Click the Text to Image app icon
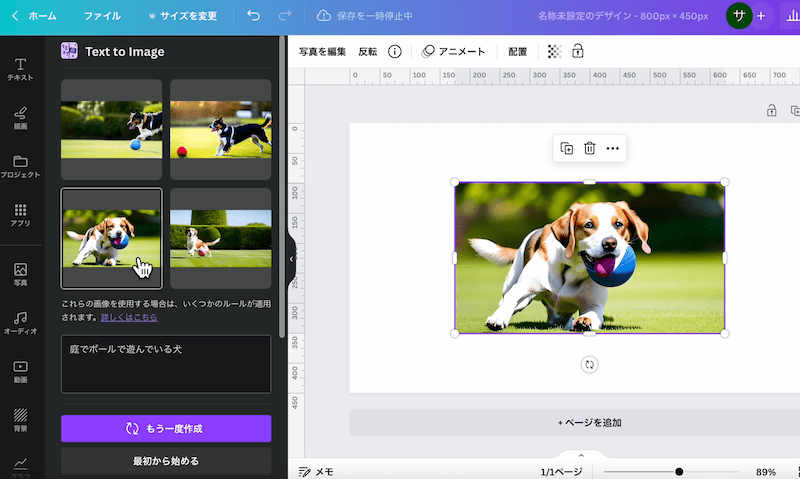Screen dimensions: 800x479 click(x=69, y=51)
